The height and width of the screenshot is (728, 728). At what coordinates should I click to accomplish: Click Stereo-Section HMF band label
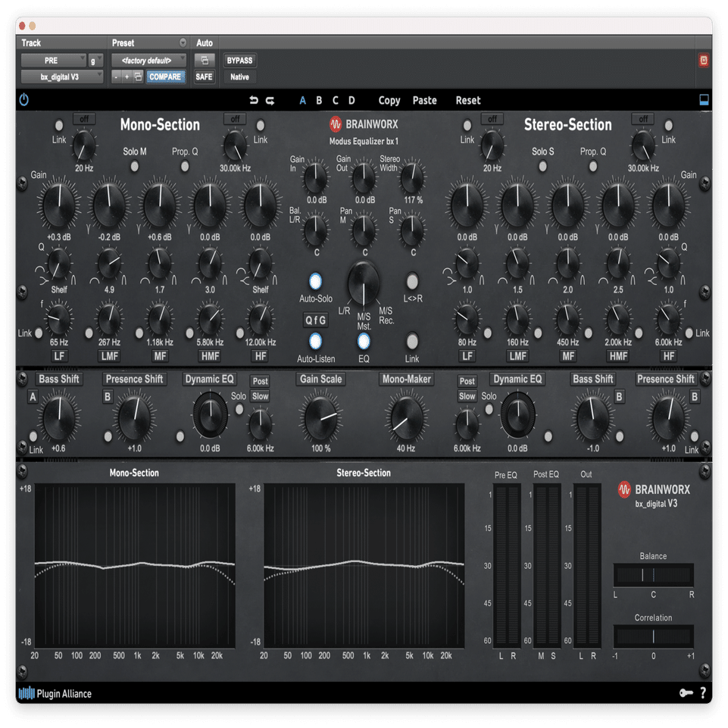click(x=618, y=356)
